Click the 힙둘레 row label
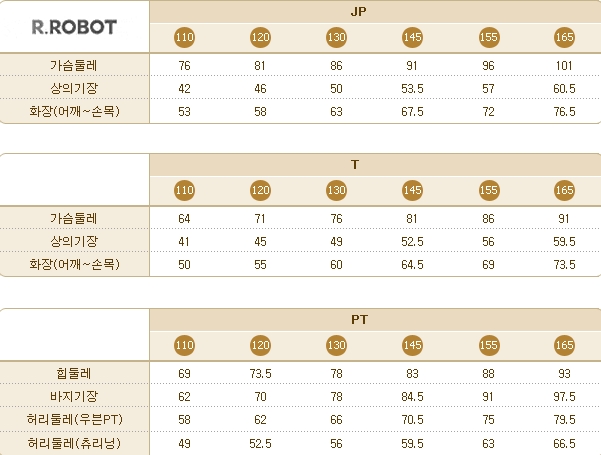This screenshot has height=455, width=601. coord(75,373)
